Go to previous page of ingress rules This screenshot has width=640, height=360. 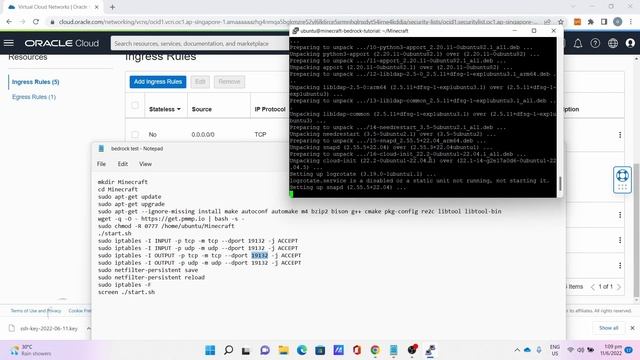[593, 287]
